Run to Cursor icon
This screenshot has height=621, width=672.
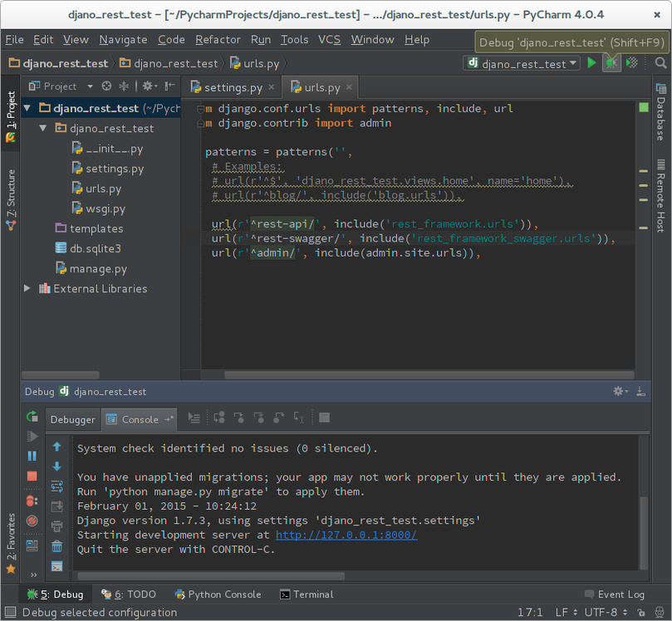click(x=299, y=418)
